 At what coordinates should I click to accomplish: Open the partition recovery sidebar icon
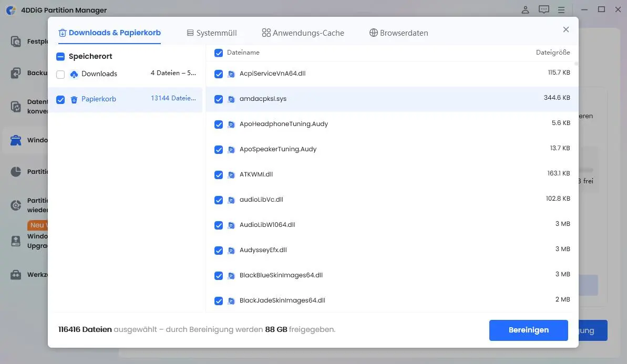[16, 205]
